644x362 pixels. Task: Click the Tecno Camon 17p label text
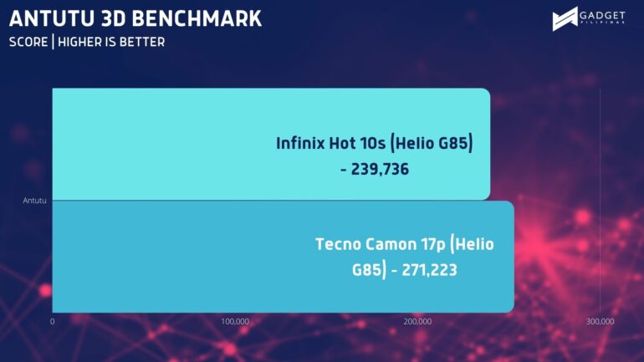(381, 244)
